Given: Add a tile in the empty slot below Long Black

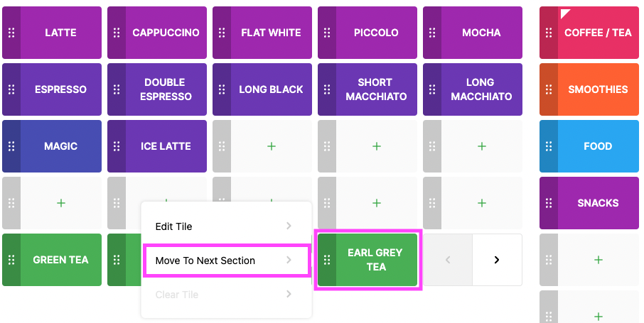Looking at the screenshot, I should tap(272, 146).
